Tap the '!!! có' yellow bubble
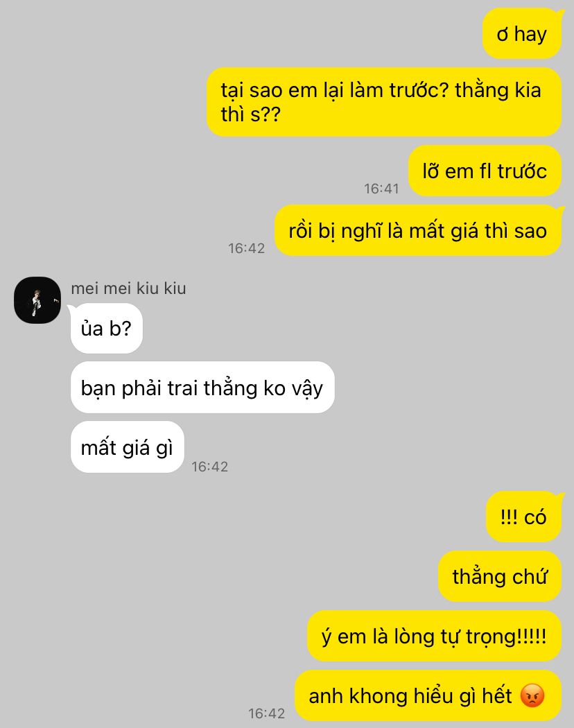 point(524,517)
